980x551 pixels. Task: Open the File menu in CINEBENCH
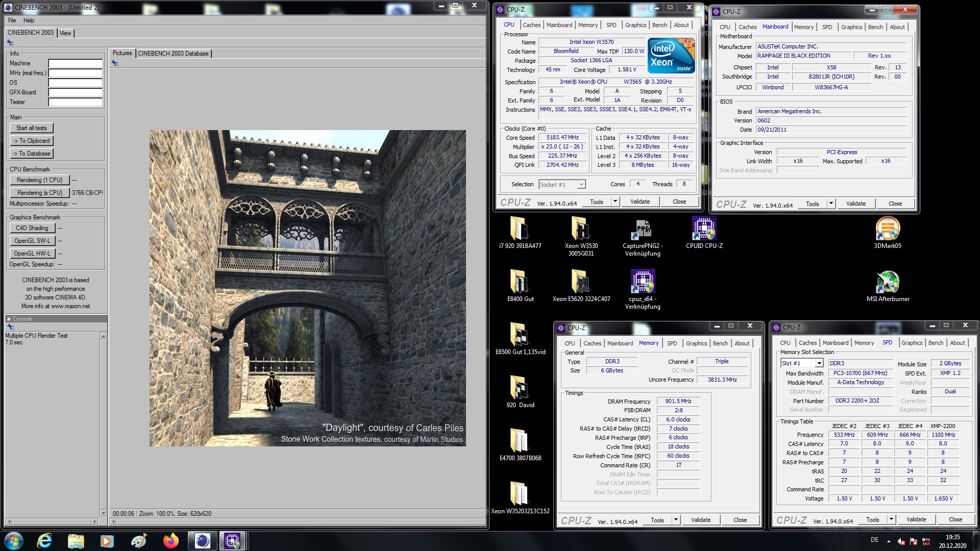coord(12,20)
